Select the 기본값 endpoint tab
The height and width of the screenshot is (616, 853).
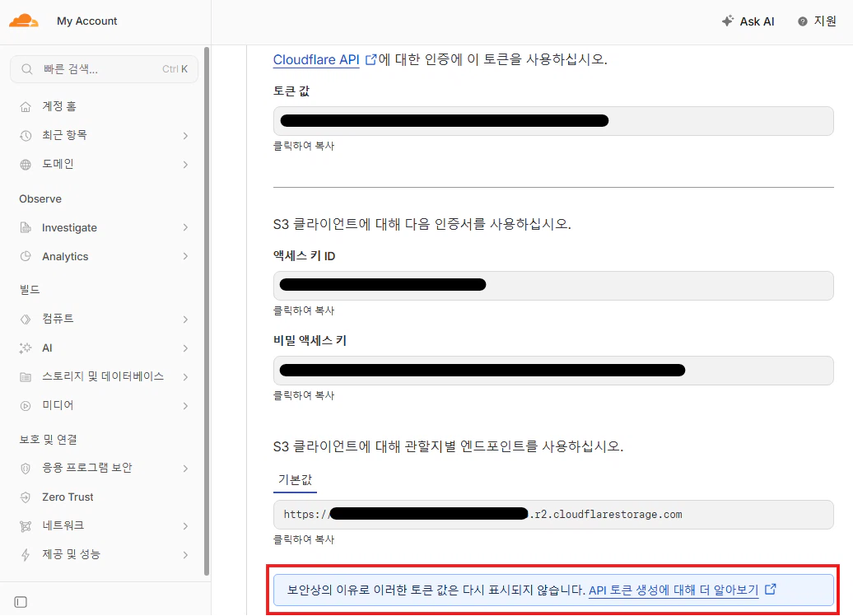(x=295, y=480)
